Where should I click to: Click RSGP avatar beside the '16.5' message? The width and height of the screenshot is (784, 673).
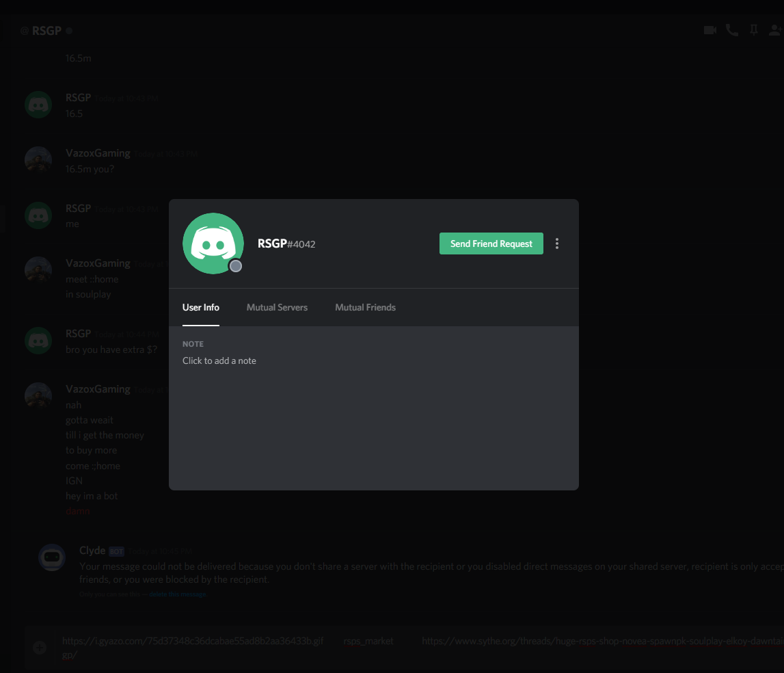[38, 105]
